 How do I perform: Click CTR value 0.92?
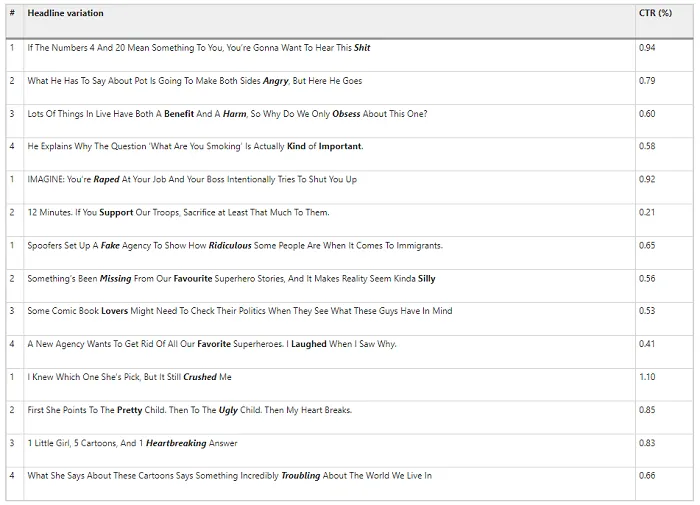(x=647, y=179)
